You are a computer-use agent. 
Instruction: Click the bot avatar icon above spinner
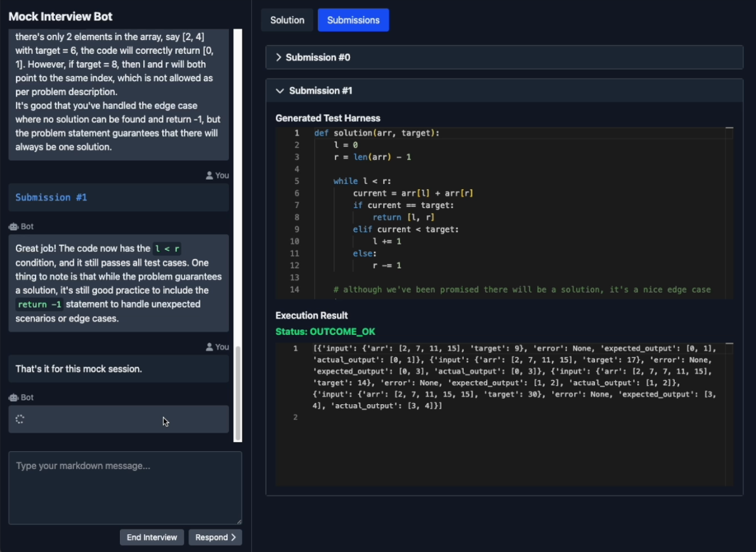click(x=13, y=398)
